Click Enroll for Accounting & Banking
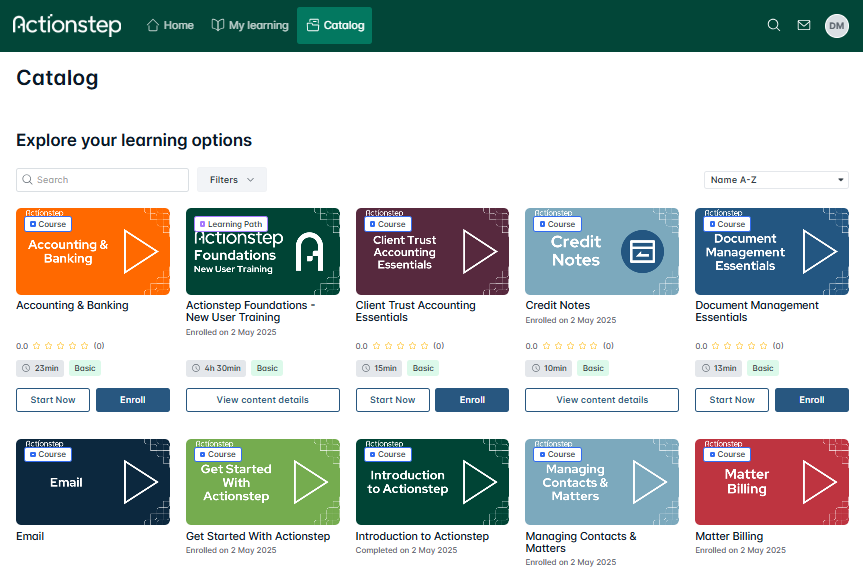This screenshot has height=569, width=863. 133,400
